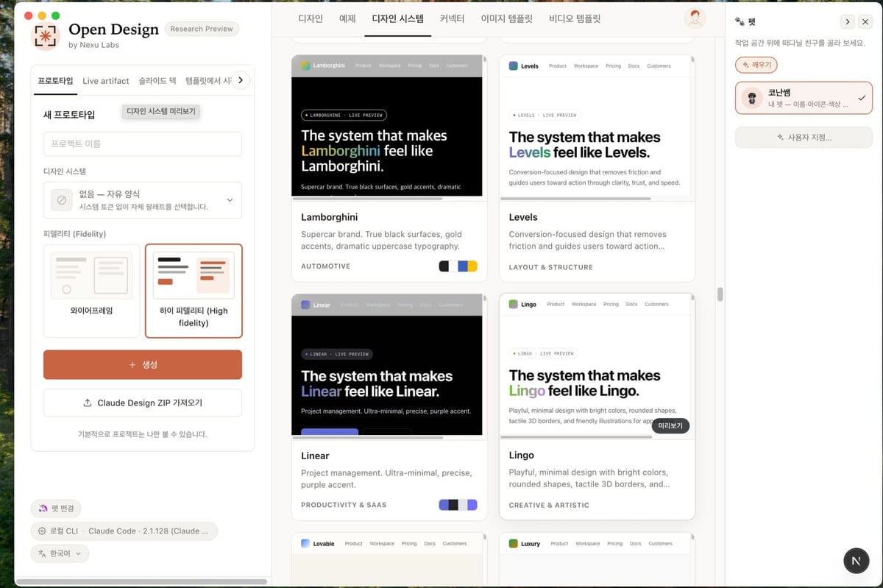Click the Lingo preview logo icon
The height and width of the screenshot is (588, 883).
513,304
